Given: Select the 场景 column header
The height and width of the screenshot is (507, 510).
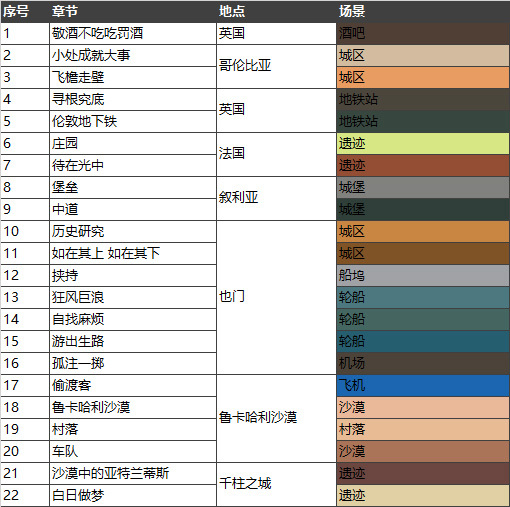Looking at the screenshot, I should coord(423,11).
